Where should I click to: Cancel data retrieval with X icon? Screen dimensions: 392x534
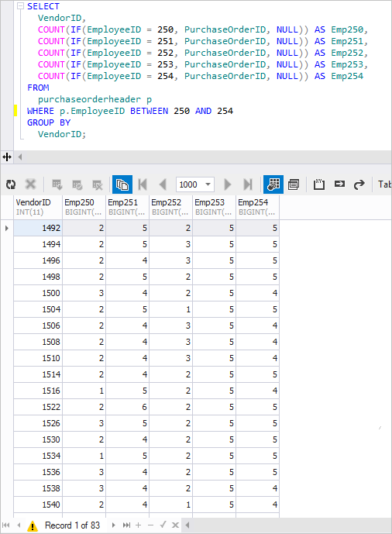click(31, 184)
